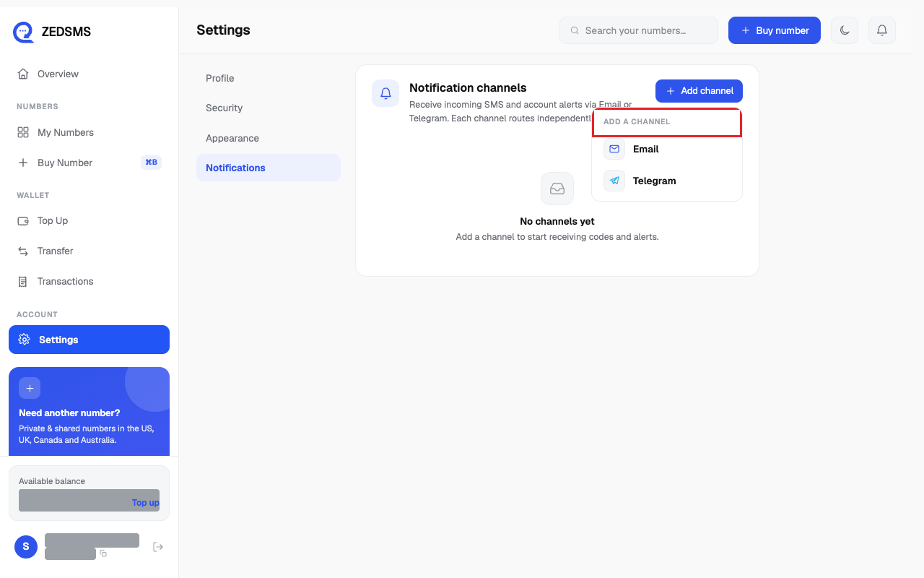Open notifications bell in the top bar

(882, 30)
